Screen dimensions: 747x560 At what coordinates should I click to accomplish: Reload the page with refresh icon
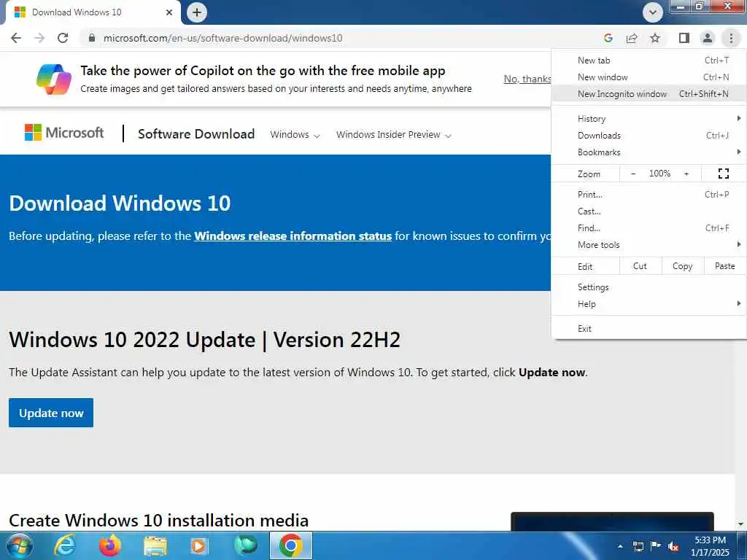coord(63,38)
